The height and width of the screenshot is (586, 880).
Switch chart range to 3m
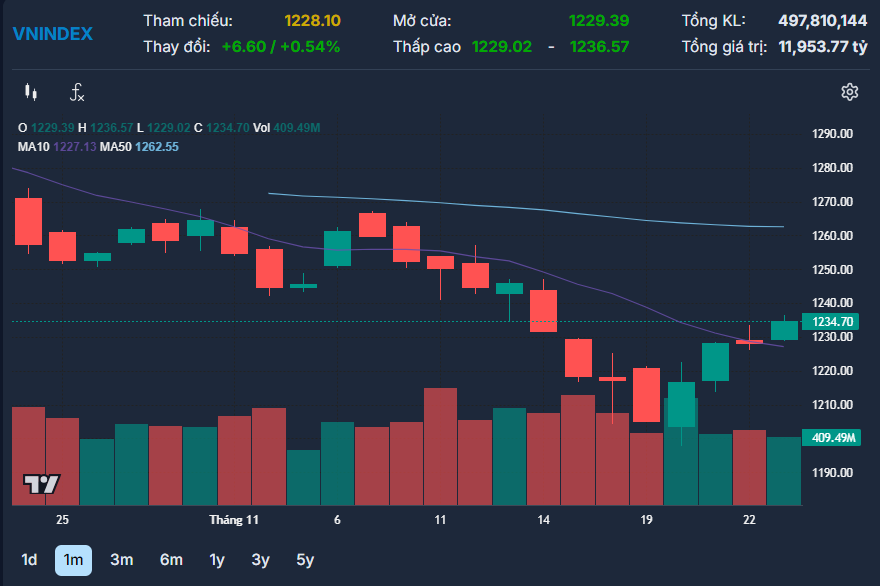pyautogui.click(x=121, y=560)
